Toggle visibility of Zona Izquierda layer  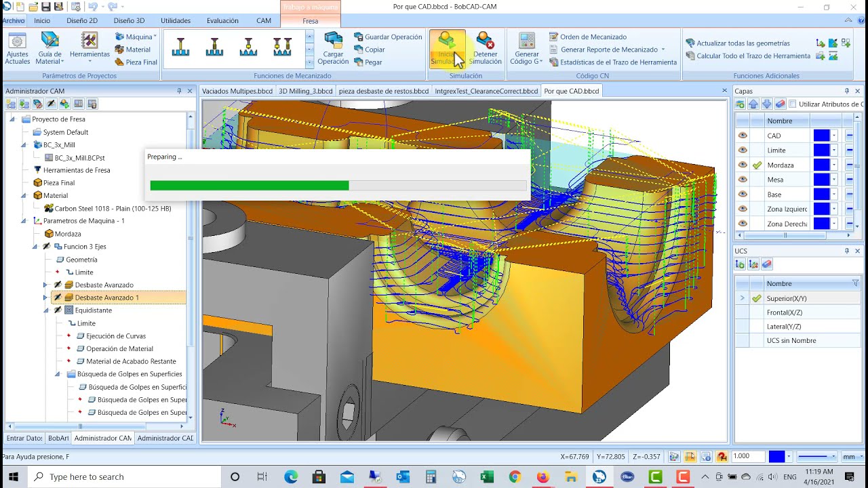[x=743, y=209]
